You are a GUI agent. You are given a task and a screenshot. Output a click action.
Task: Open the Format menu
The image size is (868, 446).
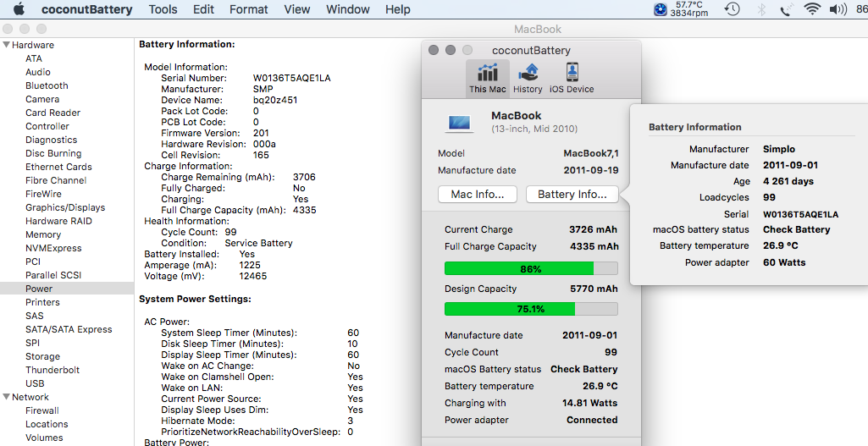click(249, 9)
